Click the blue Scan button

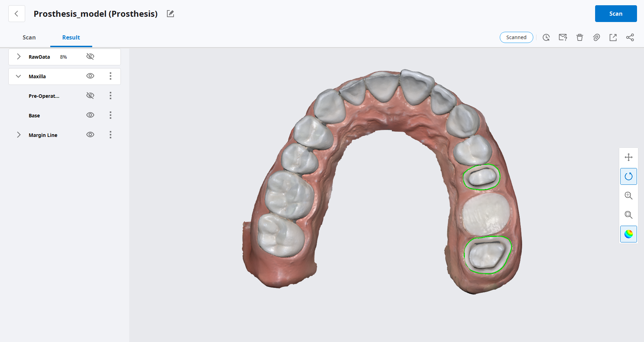click(616, 14)
